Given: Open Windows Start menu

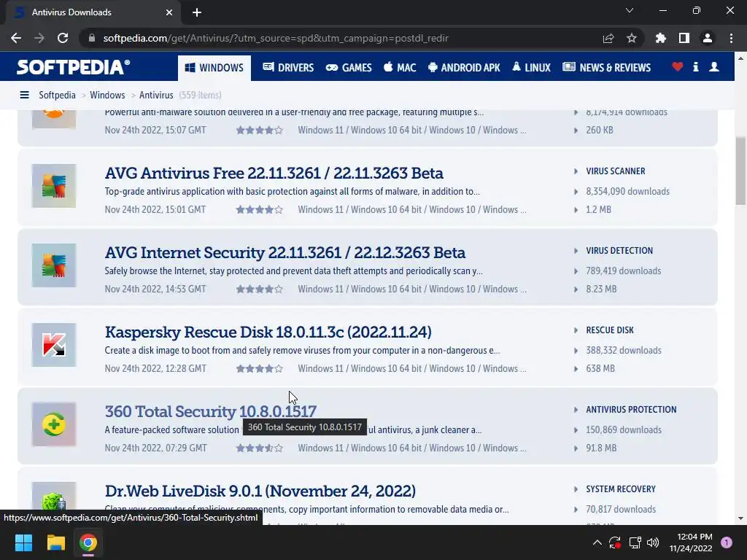Looking at the screenshot, I should (23, 542).
